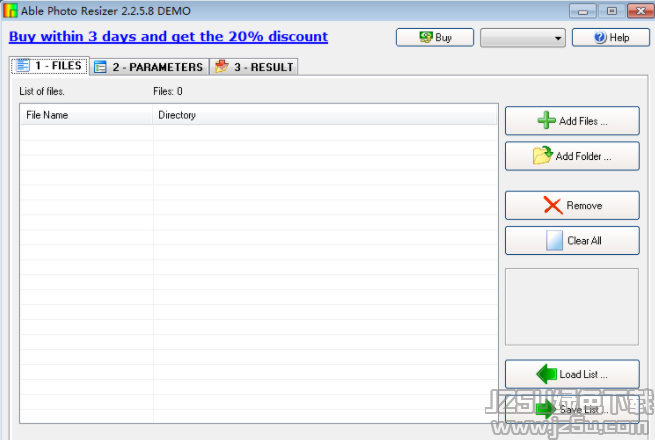The height and width of the screenshot is (440, 655).
Task: Open the discount purchase link
Action: click(x=168, y=37)
